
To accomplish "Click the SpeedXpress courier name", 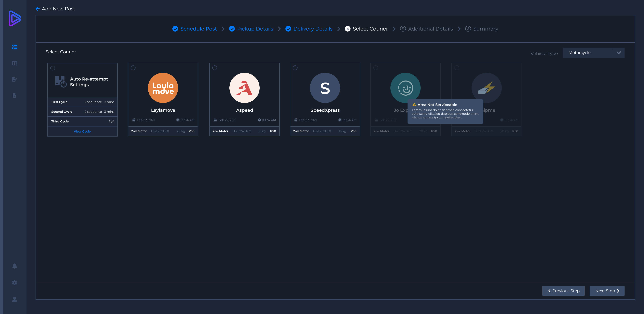I will [x=325, y=110].
